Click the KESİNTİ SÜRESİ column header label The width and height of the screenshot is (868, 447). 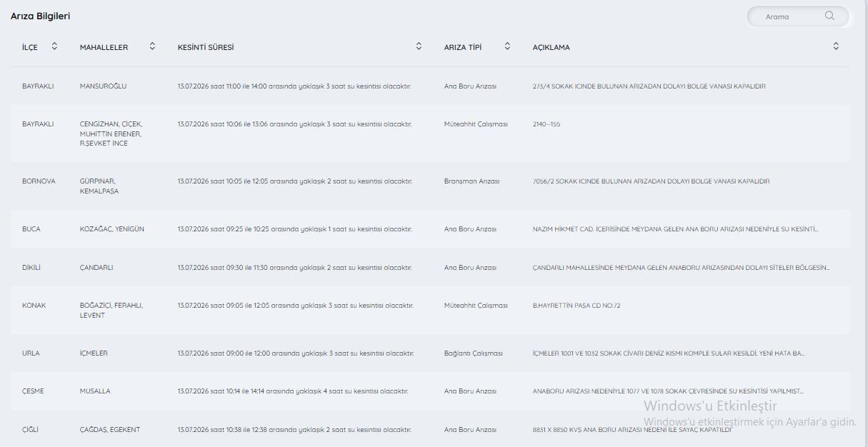click(x=206, y=47)
